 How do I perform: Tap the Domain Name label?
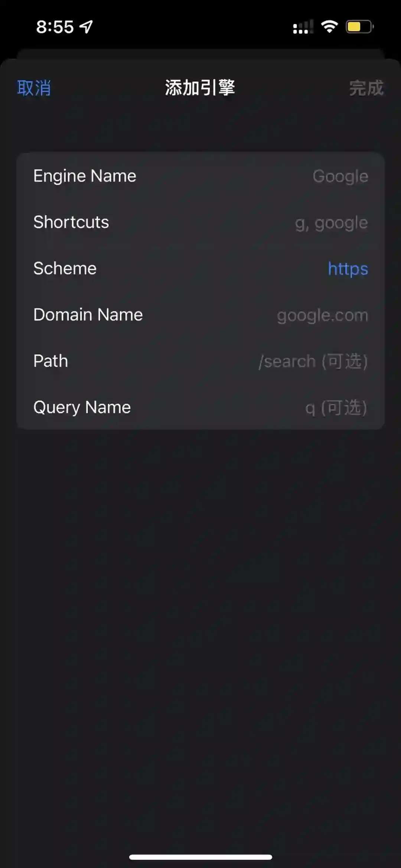coord(88,315)
